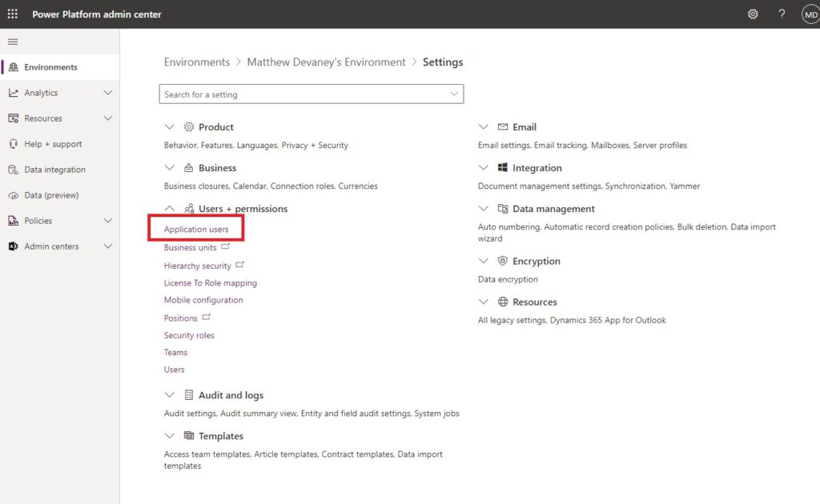Click the Data (preview) cloud icon
The image size is (820, 504).
(13, 195)
